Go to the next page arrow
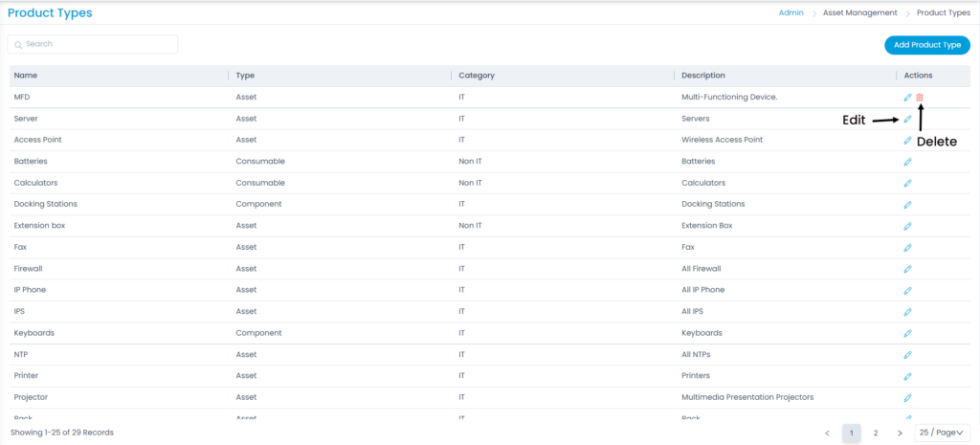 click(900, 433)
